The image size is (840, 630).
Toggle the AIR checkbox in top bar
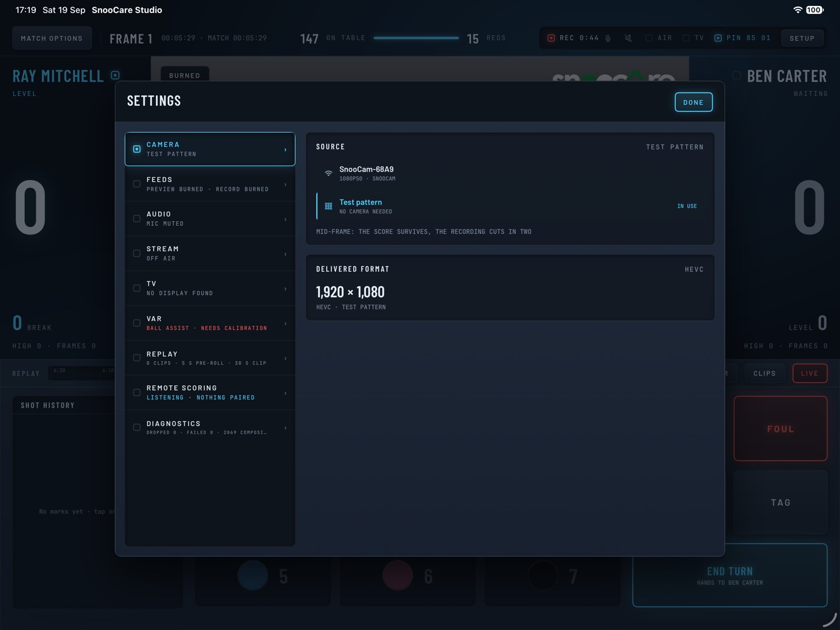tap(649, 38)
